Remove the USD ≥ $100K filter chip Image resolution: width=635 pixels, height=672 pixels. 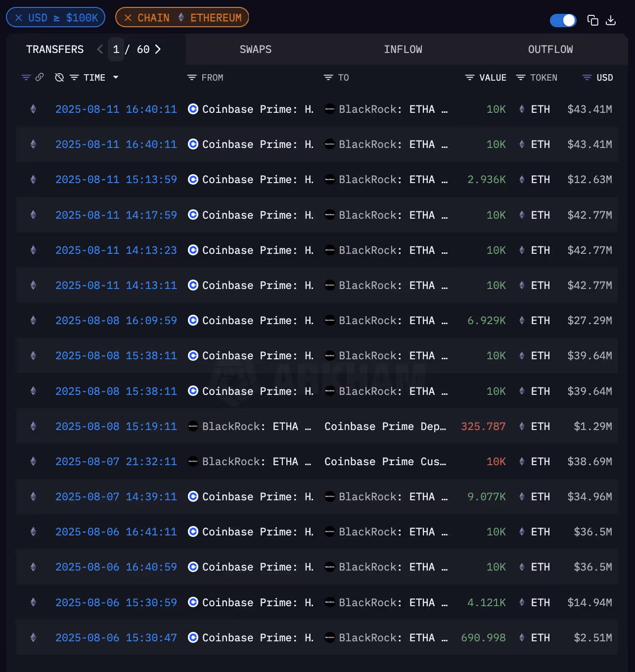(19, 18)
